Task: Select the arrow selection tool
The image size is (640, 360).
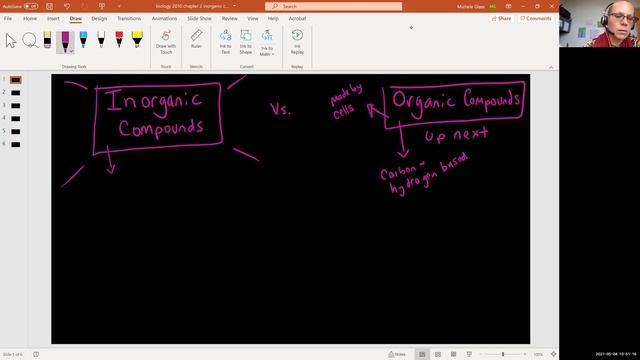Action: (x=11, y=41)
